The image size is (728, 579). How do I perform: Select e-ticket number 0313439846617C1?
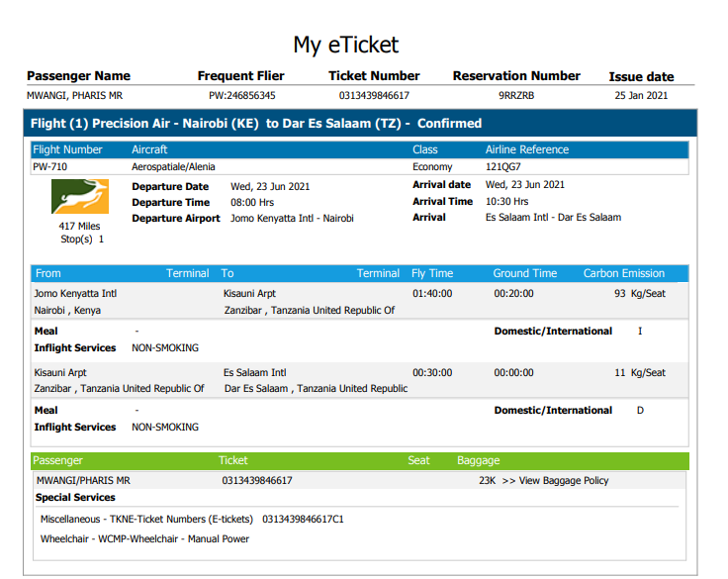[x=303, y=519]
